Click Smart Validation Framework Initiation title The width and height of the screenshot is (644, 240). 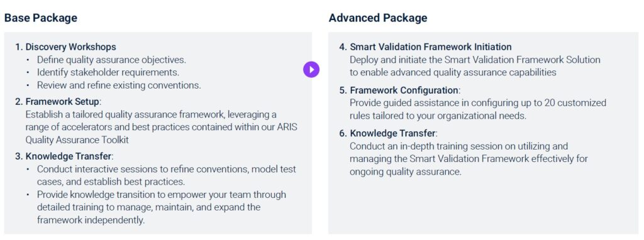coord(426,46)
